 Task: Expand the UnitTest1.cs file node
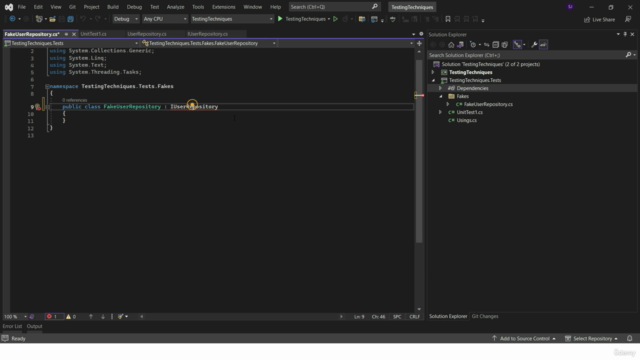440,112
